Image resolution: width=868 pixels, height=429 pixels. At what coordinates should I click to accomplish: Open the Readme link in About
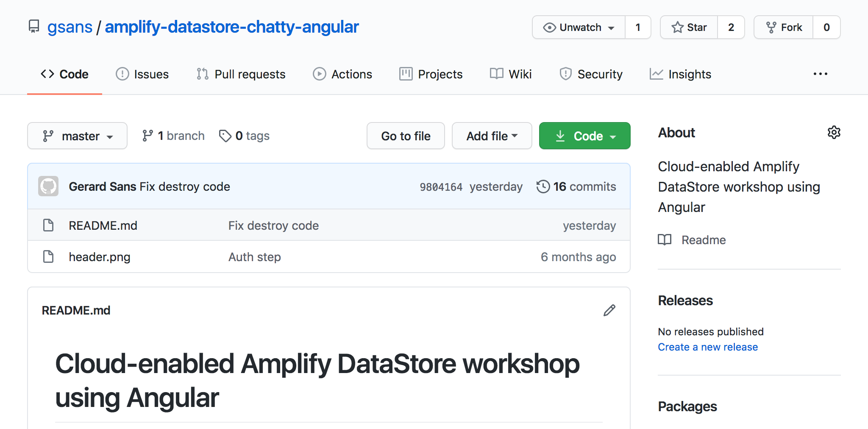tap(704, 240)
